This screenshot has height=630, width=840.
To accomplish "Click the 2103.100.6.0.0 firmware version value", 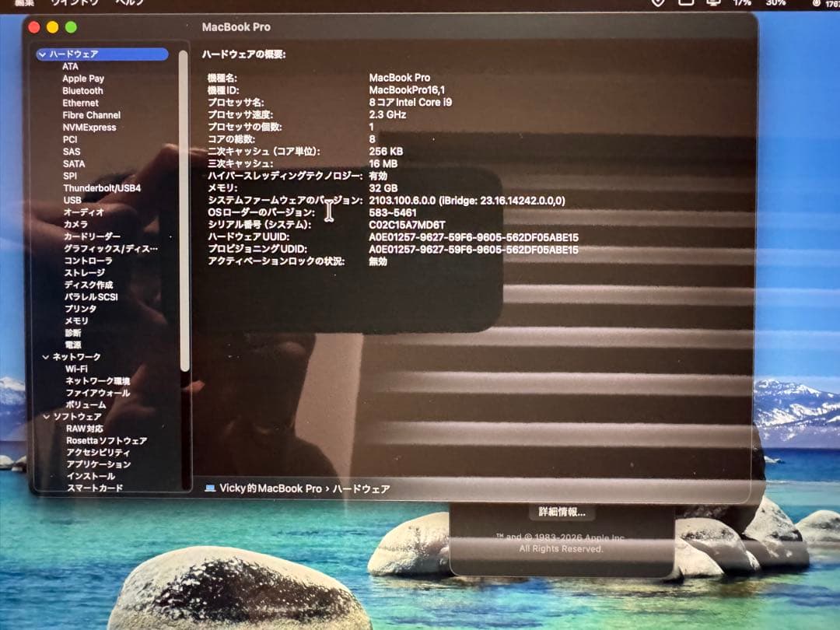I will point(467,201).
